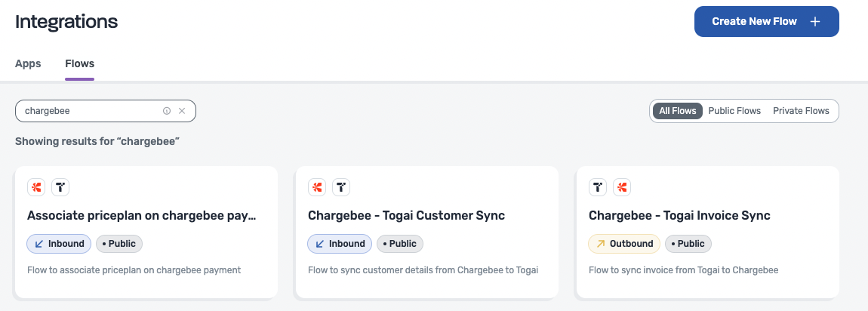Select the All Flows filter

pos(678,111)
